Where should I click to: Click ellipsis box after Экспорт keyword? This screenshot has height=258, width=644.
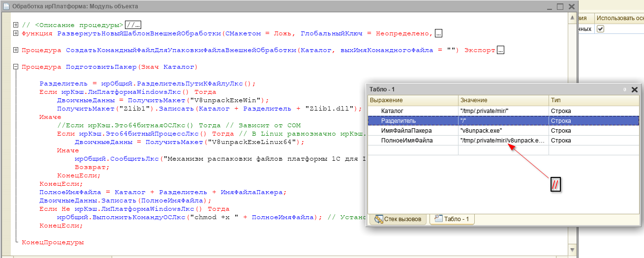501,50
